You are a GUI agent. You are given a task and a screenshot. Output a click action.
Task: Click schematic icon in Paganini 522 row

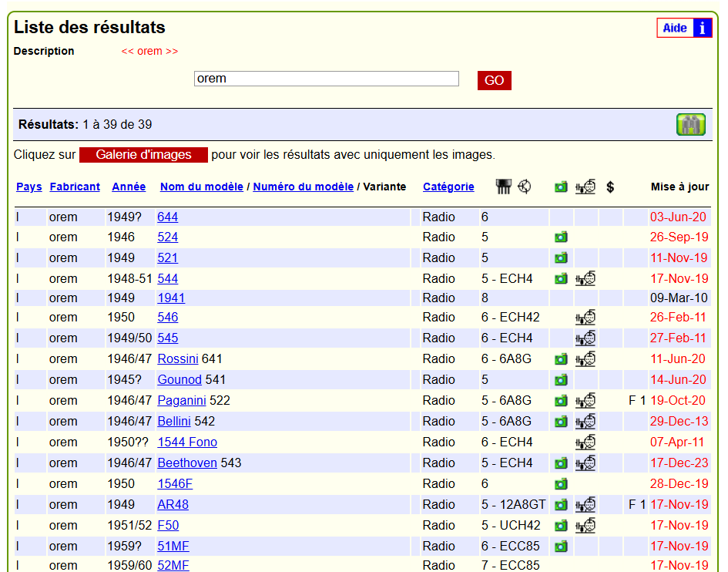(x=585, y=401)
